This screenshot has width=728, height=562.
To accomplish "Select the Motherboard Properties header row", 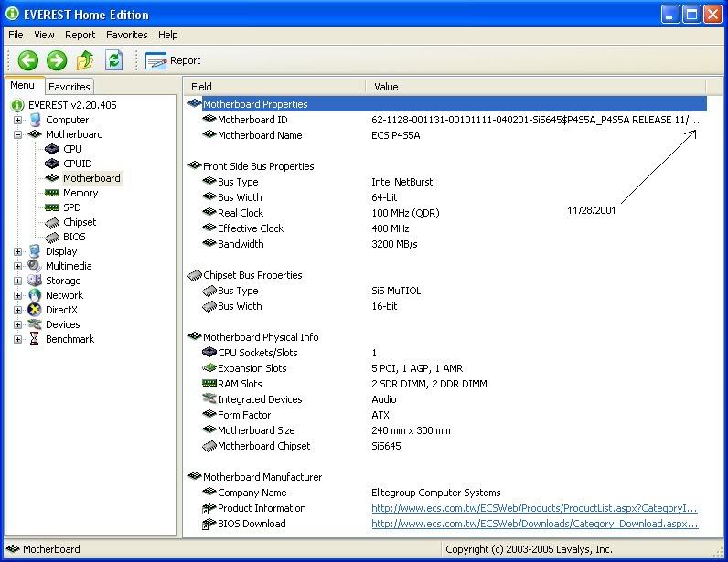I will pos(446,104).
